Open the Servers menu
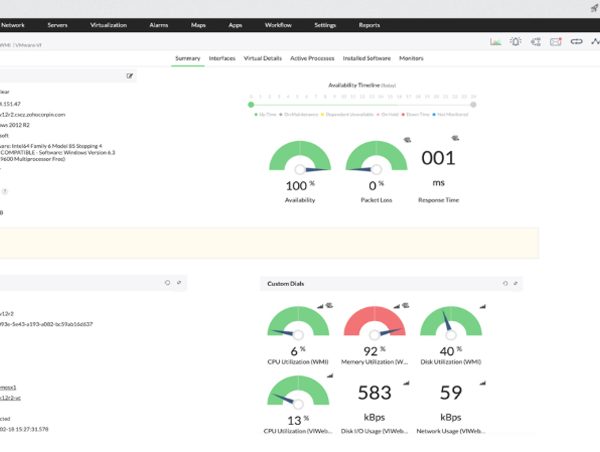This screenshot has height=452, width=600. tap(57, 25)
